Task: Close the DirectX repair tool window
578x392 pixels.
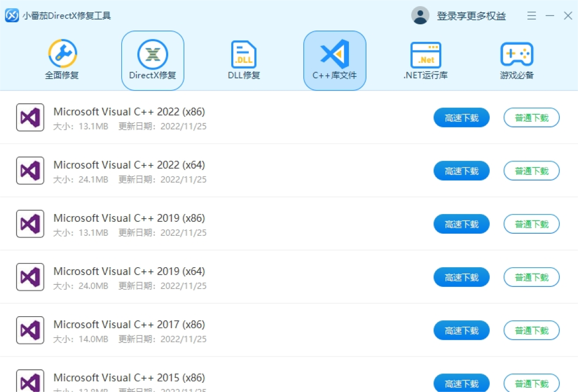Action: [x=568, y=15]
